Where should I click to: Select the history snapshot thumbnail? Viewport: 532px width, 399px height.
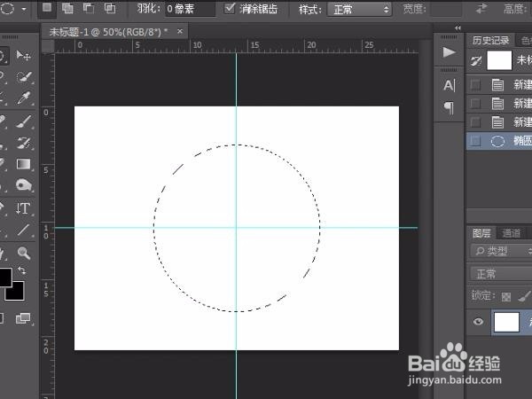[x=499, y=60]
